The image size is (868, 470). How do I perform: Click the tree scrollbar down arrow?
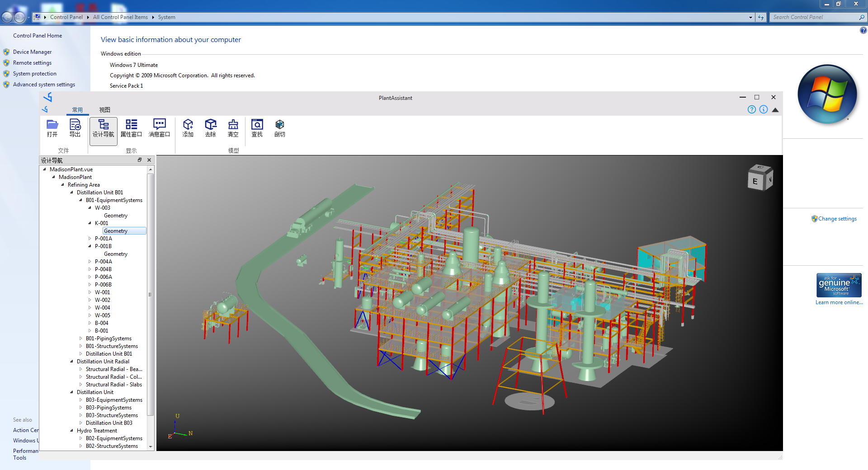coord(151,447)
